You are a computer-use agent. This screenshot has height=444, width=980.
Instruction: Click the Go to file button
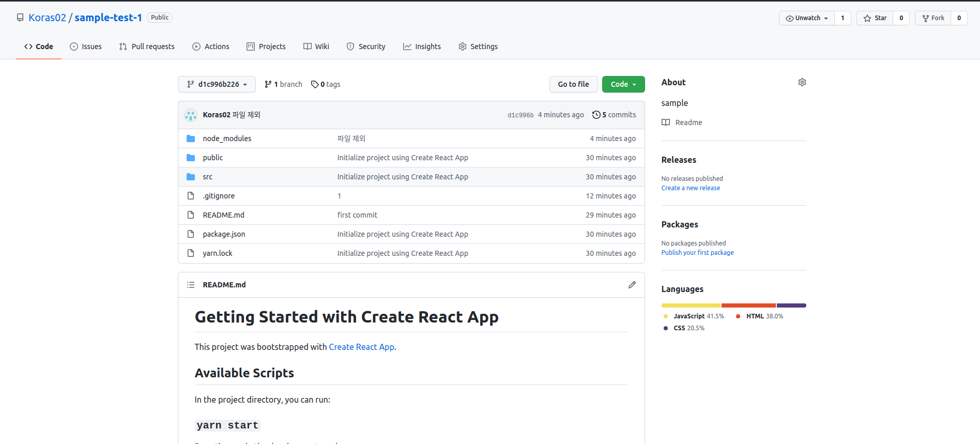[x=573, y=84]
